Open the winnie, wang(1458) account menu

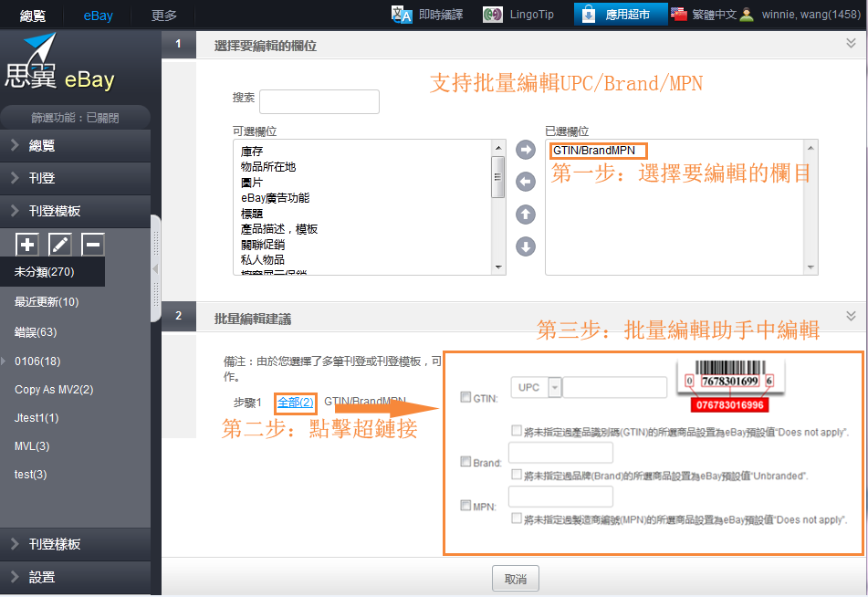811,15
